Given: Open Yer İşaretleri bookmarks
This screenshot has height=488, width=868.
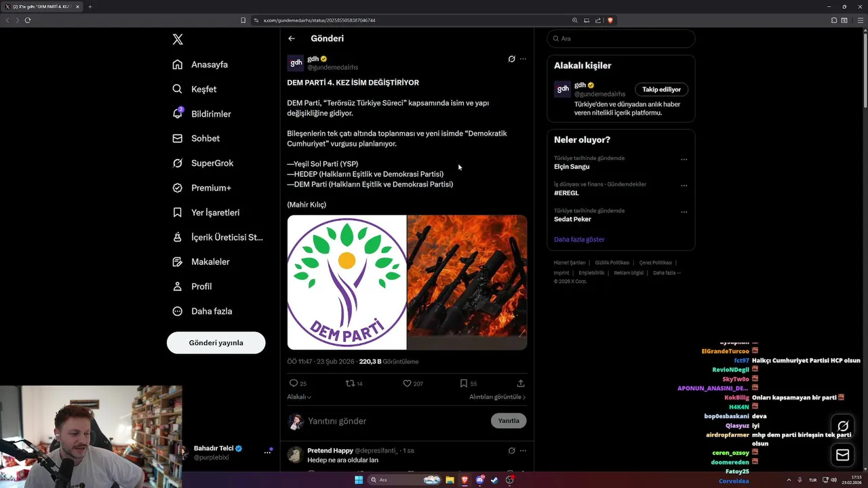Looking at the screenshot, I should 206,212.
